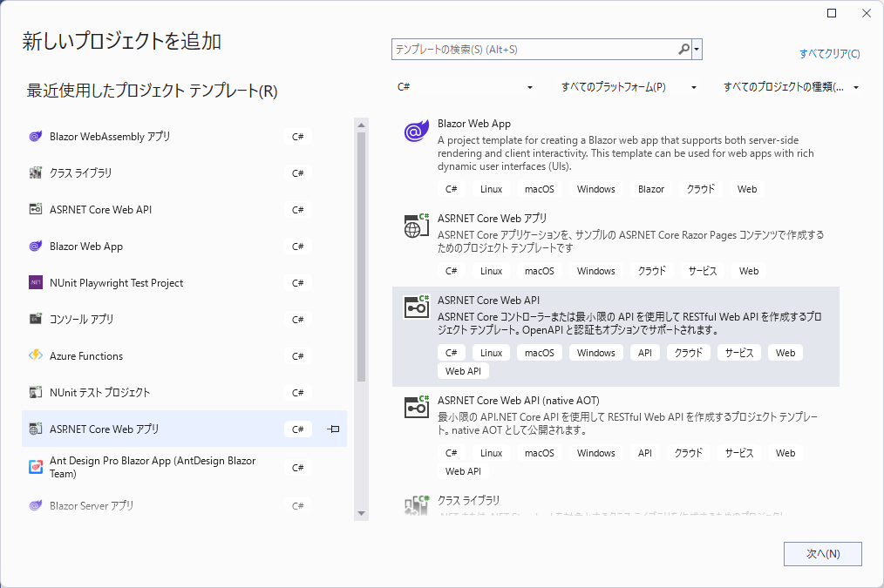The width and height of the screenshot is (884, 588).
Task: Click the ASP.NET Core Web アプリ icon in recent list
Action: (36, 429)
